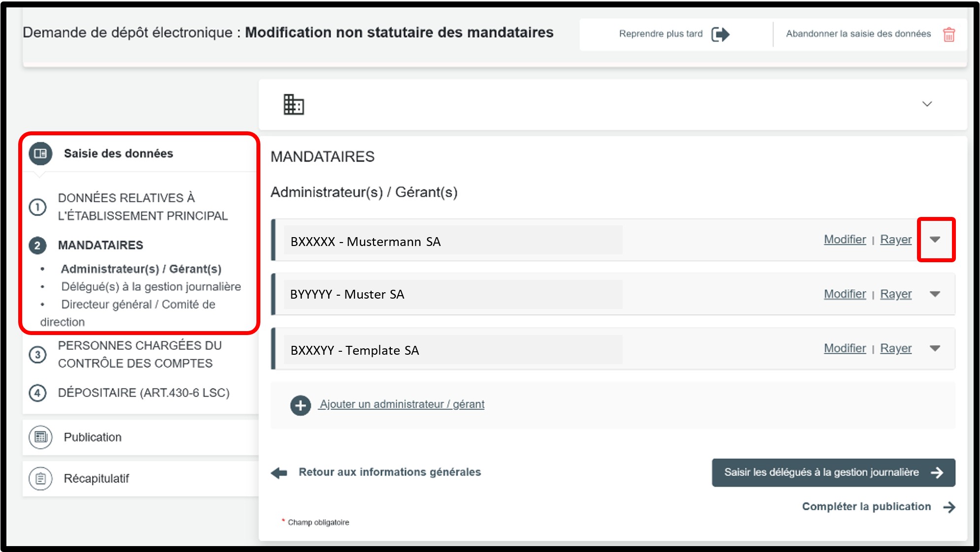
Task: Expand the BYYYYY - Muster SA row
Action: click(x=935, y=294)
